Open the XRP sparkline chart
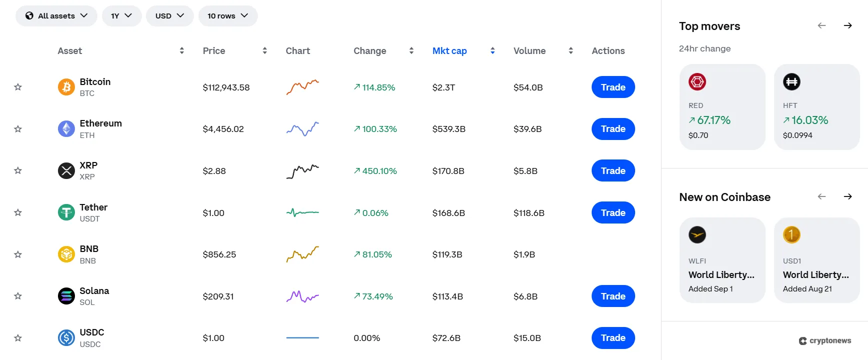The height and width of the screenshot is (360, 868). point(302,171)
